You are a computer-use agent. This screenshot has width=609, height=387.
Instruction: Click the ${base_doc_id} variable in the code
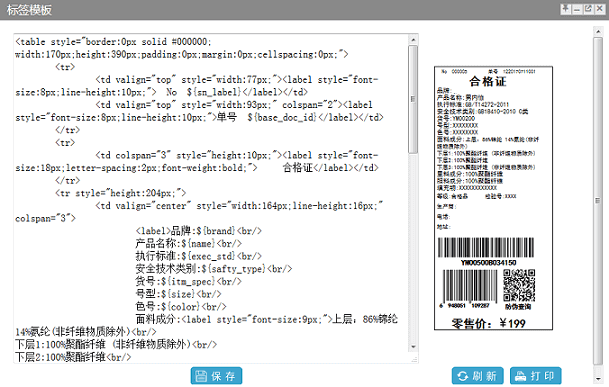282,117
